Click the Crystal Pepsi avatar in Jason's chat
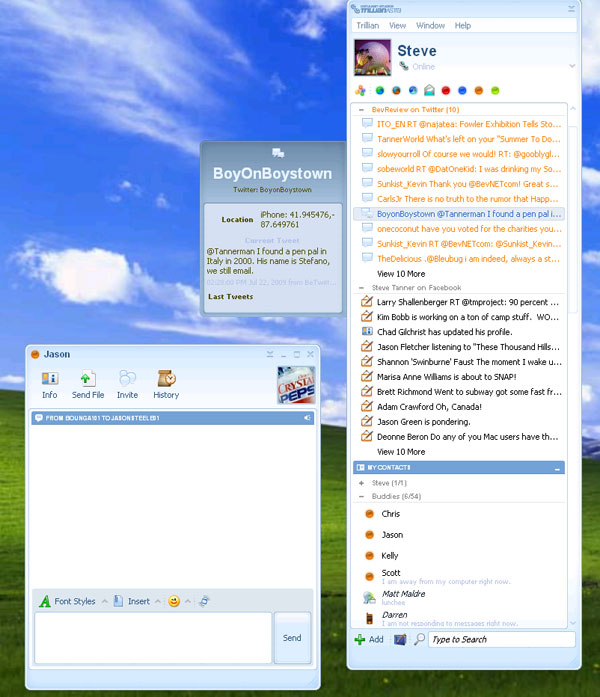 [296, 385]
